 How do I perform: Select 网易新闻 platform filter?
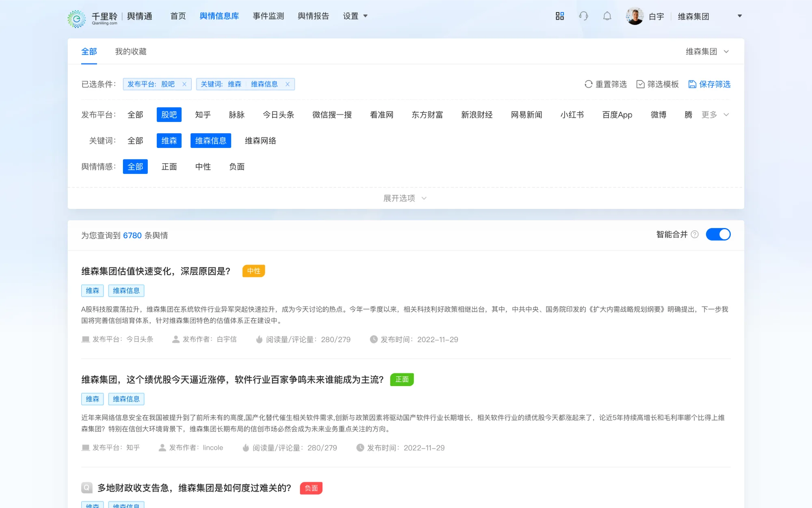[x=527, y=115]
